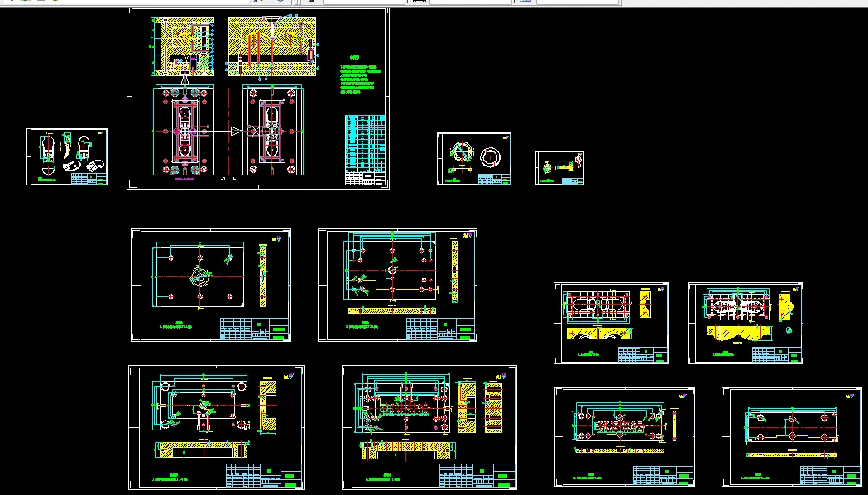868x495 pixels.
Task: Select the small sheet showing shoe-shaped part views
Action: 67,156
